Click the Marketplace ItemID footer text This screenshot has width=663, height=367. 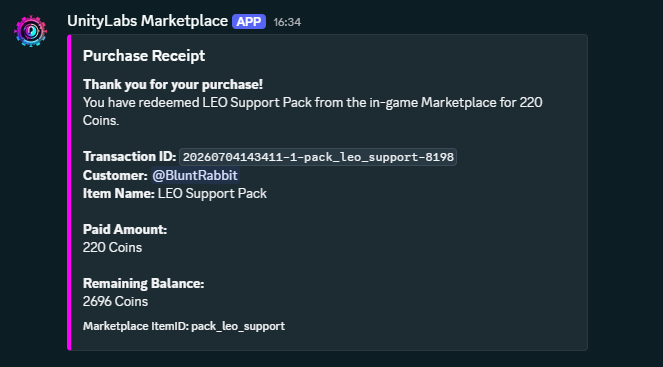click(184, 326)
